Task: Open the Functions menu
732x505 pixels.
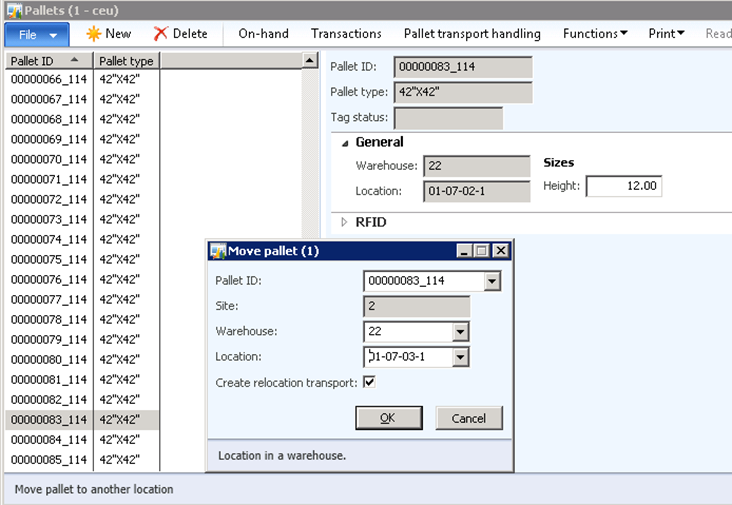Action: [x=594, y=34]
